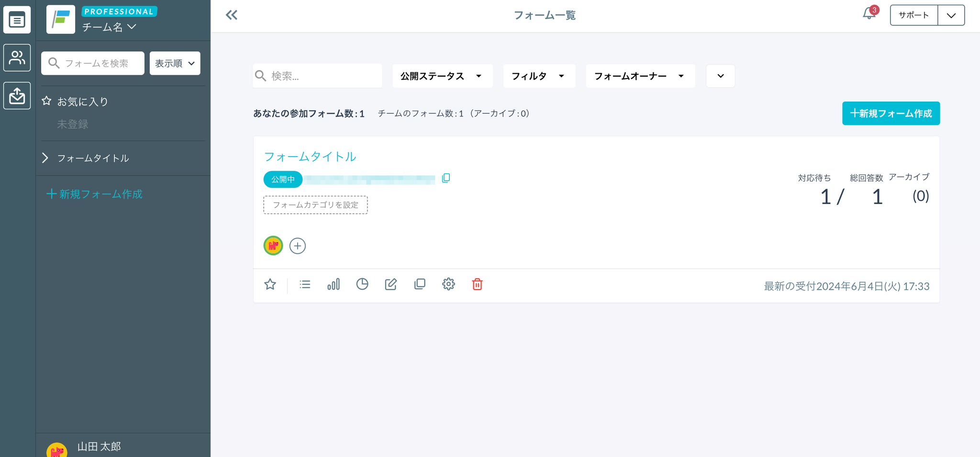The image size is (980, 457).
Task: Click the 未登録 text under favorites
Action: (x=73, y=125)
